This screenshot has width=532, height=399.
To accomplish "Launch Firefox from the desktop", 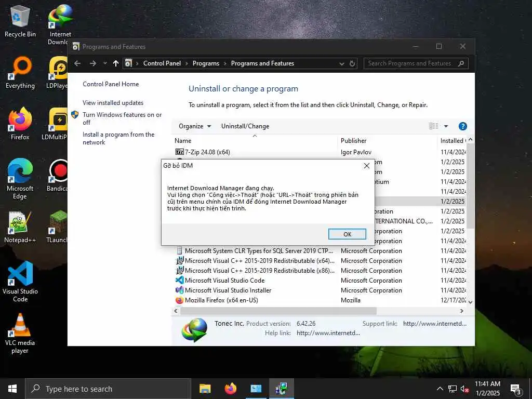I will [20, 124].
